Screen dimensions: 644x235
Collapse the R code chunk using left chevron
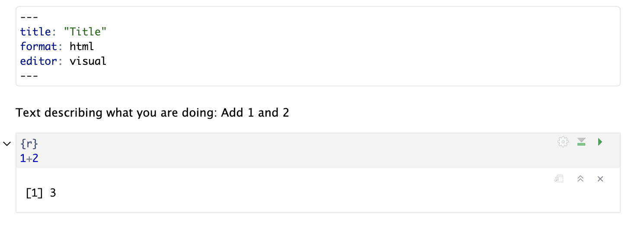(7, 143)
